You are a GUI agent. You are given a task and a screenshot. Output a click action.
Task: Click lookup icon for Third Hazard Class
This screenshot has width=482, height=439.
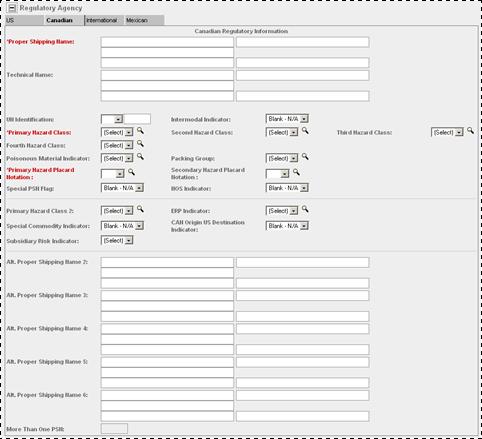point(470,131)
